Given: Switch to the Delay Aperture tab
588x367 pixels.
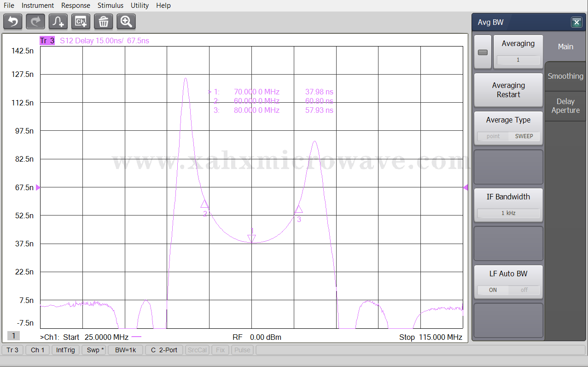Looking at the screenshot, I should pyautogui.click(x=565, y=106).
